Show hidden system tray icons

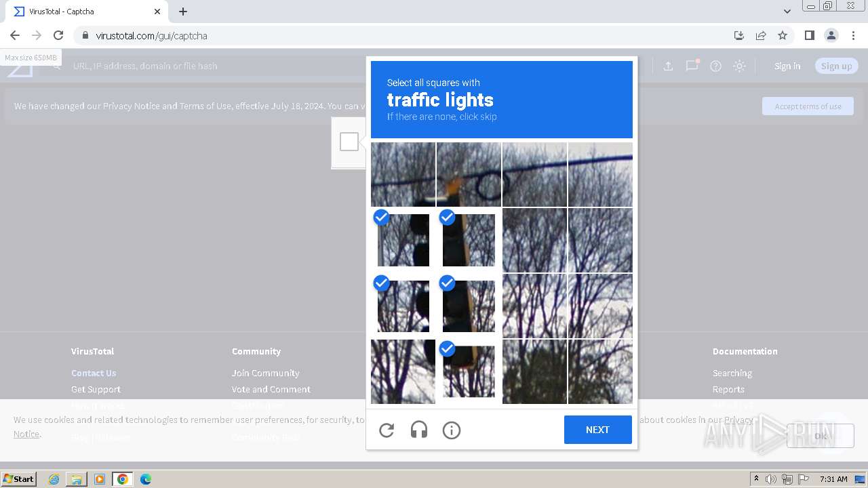coord(757,479)
